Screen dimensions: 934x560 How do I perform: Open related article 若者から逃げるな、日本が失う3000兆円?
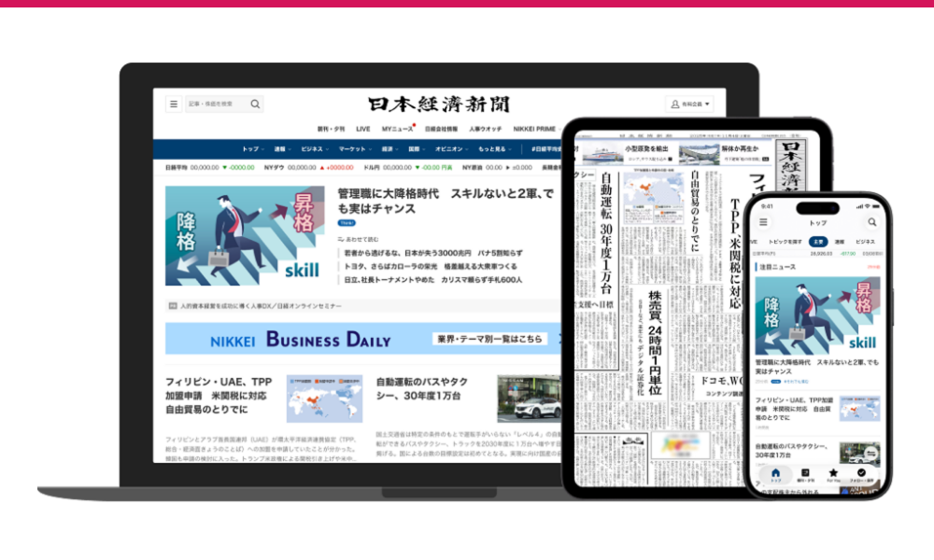pyautogui.click(x=433, y=253)
